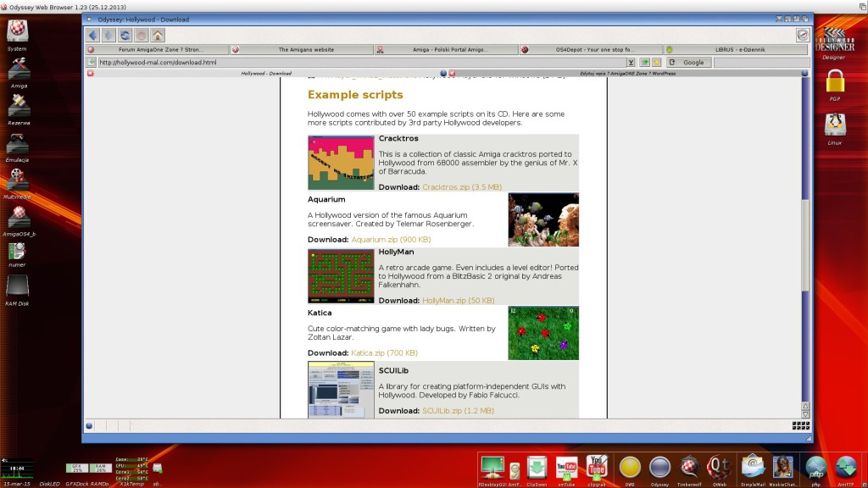Image resolution: width=868 pixels, height=488 pixels.
Task: Open LIBRUS e-Dziennik bookmark
Action: click(x=737, y=49)
